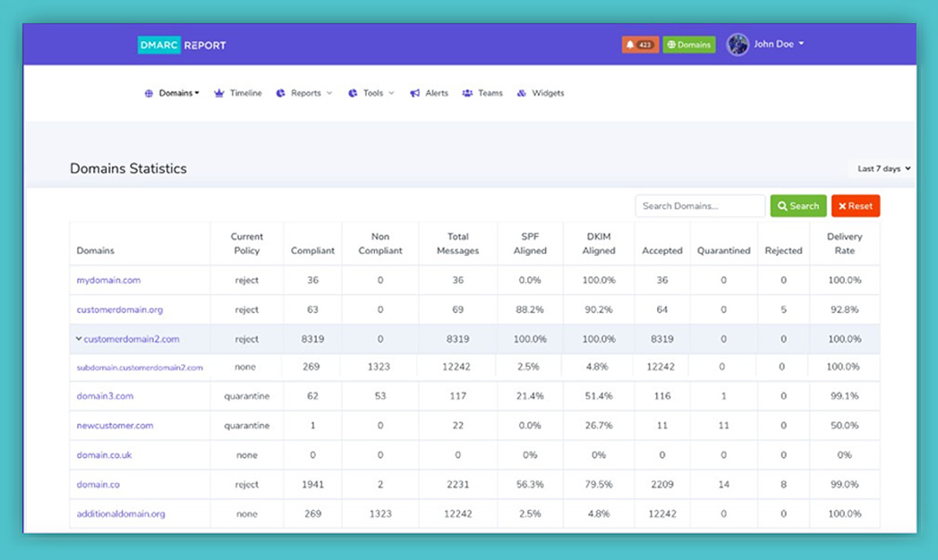The image size is (938, 560).
Task: Click the Tools icon in navigation
Action: (353, 93)
